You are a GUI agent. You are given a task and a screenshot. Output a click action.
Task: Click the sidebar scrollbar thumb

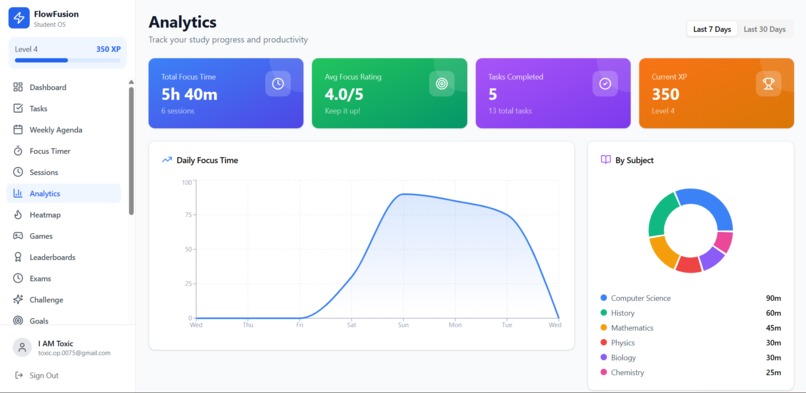131,151
